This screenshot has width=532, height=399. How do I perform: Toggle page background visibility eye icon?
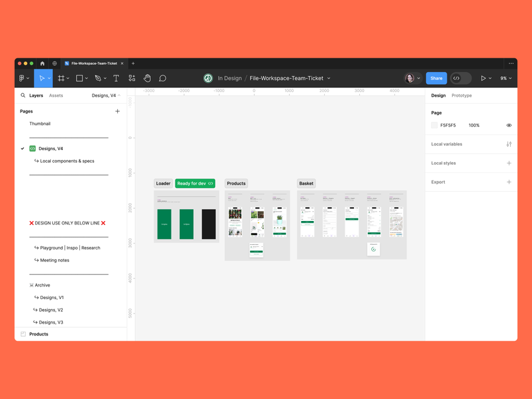pos(508,125)
